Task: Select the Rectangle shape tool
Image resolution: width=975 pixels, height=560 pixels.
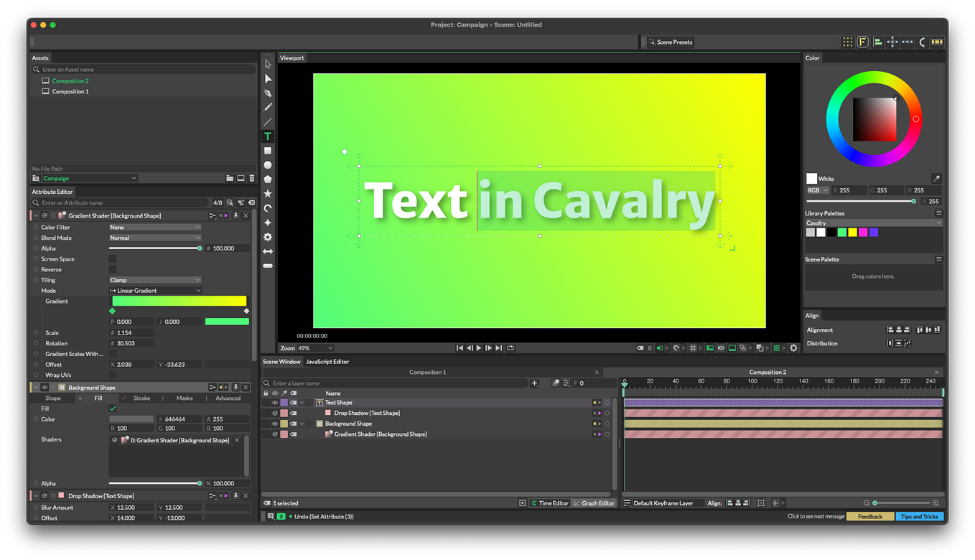Action: 267,150
